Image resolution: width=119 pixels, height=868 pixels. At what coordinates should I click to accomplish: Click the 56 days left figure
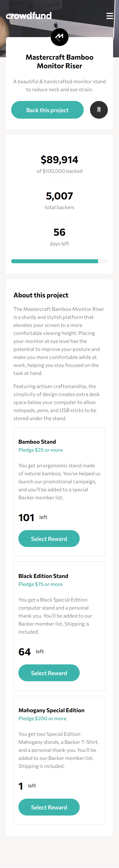[60, 232]
